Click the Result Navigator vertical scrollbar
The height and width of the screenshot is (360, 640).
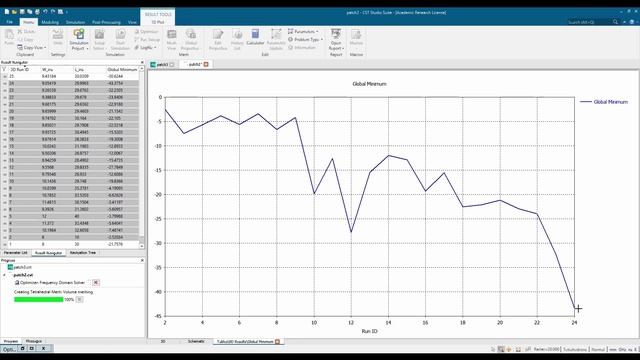pos(142,157)
